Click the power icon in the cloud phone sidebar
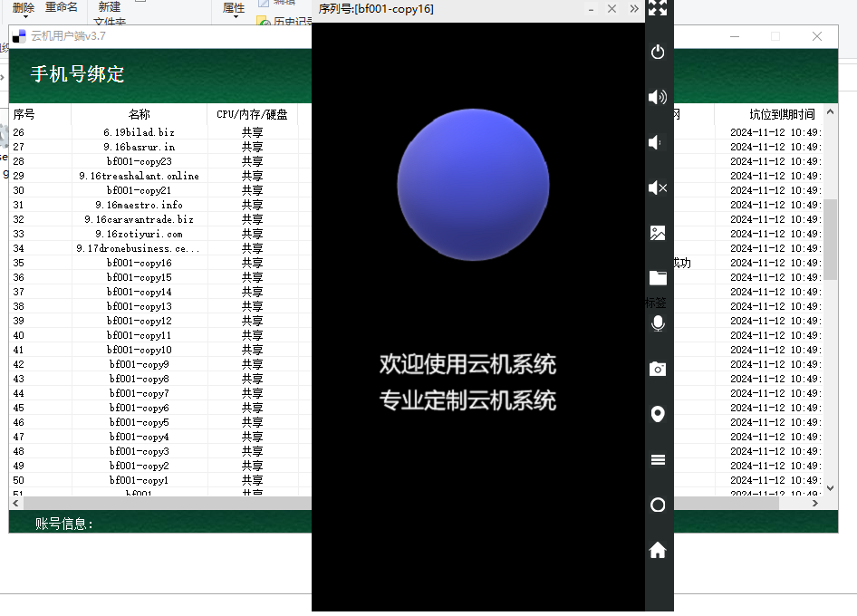The height and width of the screenshot is (616, 857). (x=658, y=53)
